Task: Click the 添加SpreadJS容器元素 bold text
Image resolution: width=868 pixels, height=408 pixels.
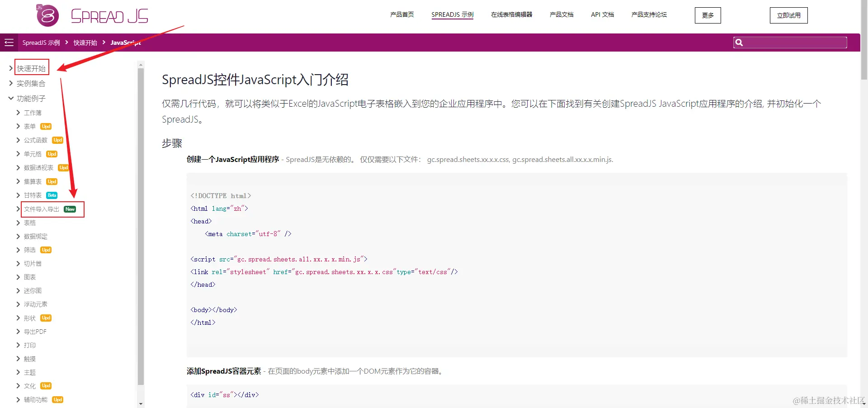Action: (x=224, y=371)
